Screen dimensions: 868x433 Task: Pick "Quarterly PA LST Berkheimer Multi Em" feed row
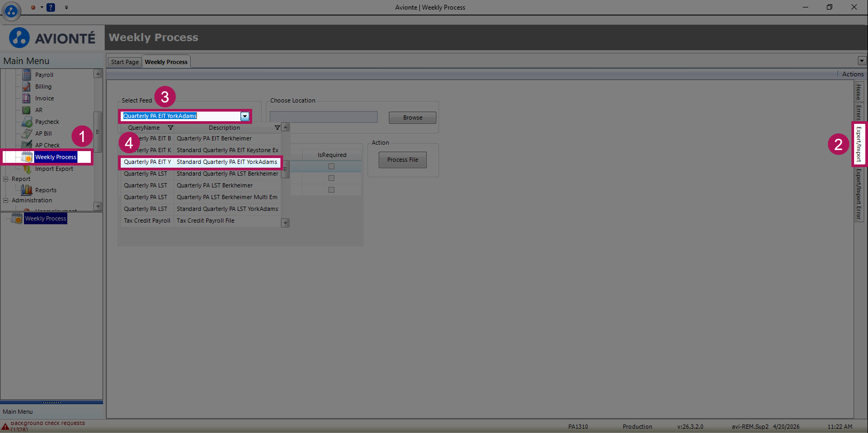pos(201,197)
